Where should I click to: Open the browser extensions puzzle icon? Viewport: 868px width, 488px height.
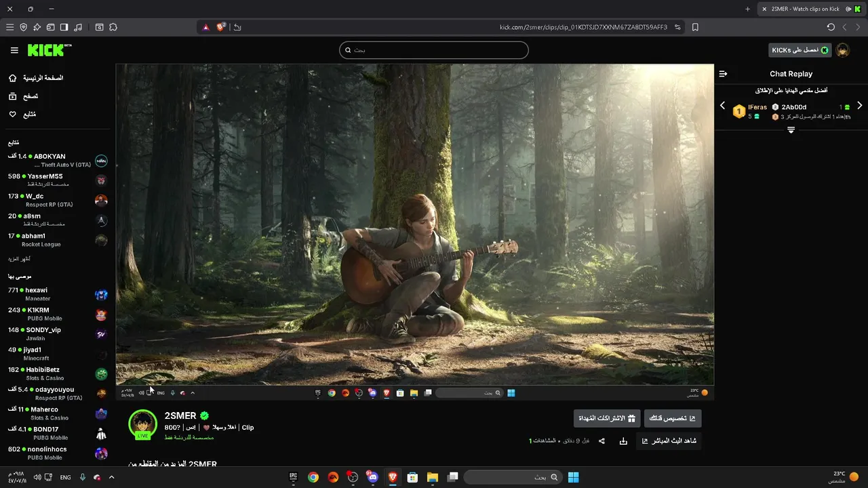click(x=113, y=27)
